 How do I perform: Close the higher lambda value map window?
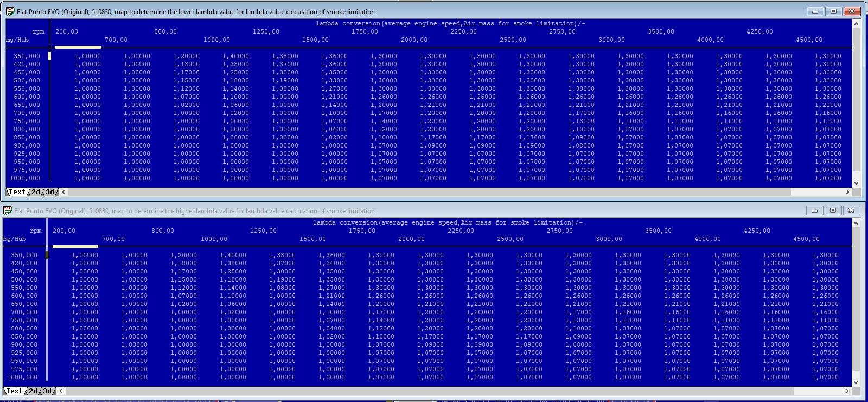coord(851,210)
